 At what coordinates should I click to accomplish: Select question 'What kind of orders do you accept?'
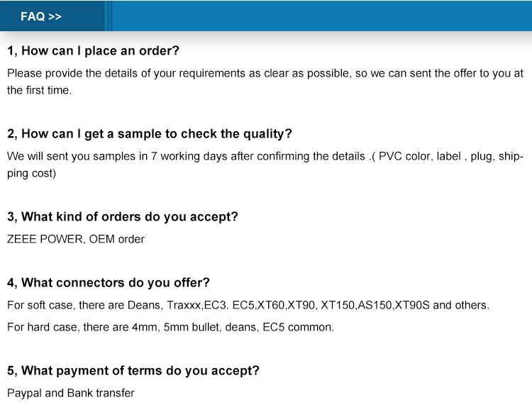(123, 217)
